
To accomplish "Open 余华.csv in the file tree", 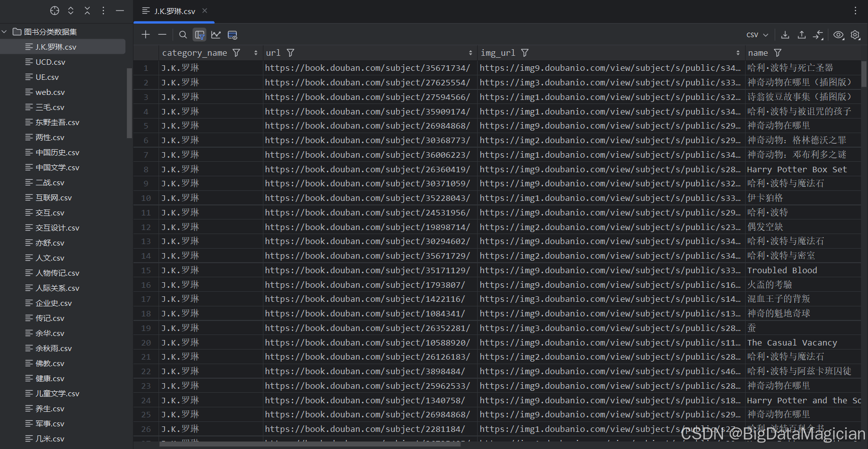I will pyautogui.click(x=50, y=333).
